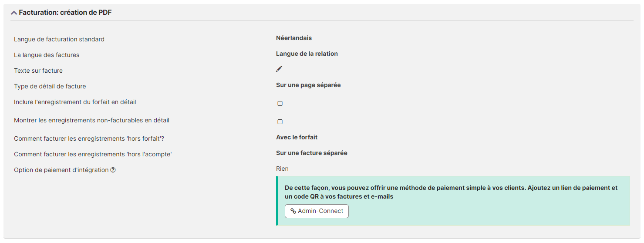Enable Inclure l'enregistrement du forfait en détail checkbox
Screen dimensions: 644x243
280,104
